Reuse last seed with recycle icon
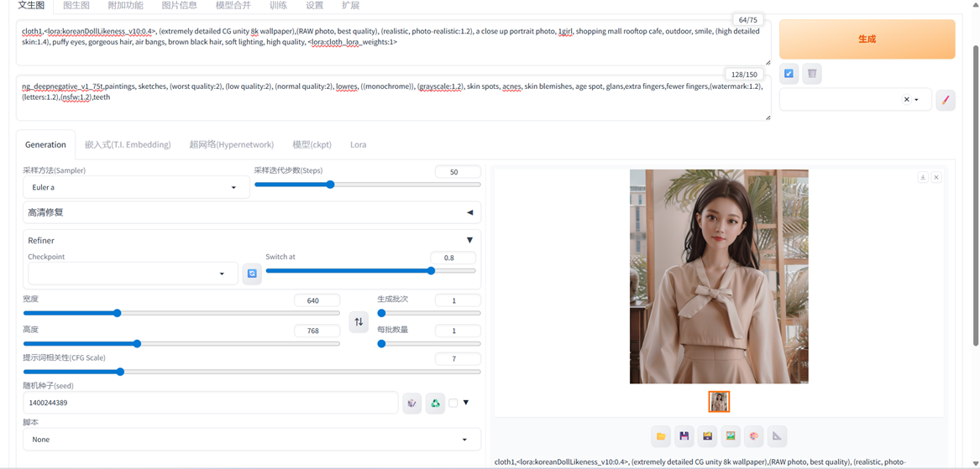Viewport: 980px width, 469px height. coord(435,404)
